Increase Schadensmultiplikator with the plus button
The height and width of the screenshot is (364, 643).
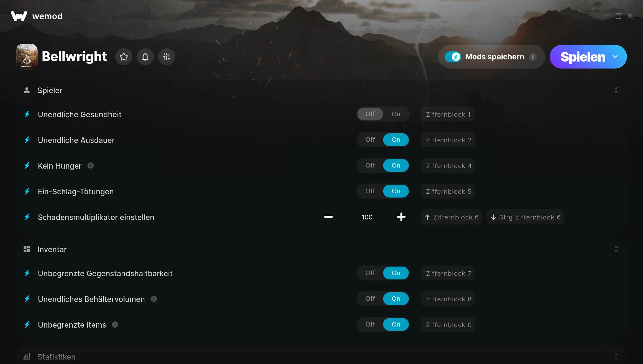pos(401,217)
